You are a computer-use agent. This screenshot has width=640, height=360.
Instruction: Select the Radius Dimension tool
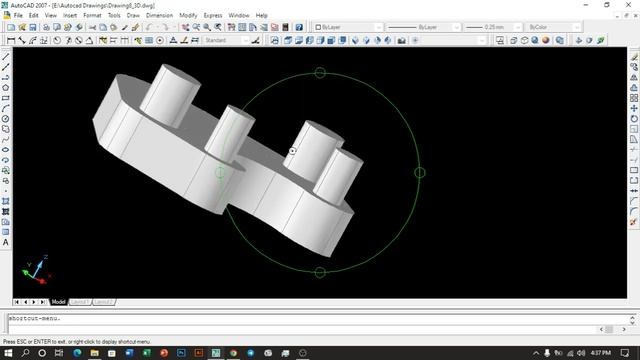click(57, 40)
